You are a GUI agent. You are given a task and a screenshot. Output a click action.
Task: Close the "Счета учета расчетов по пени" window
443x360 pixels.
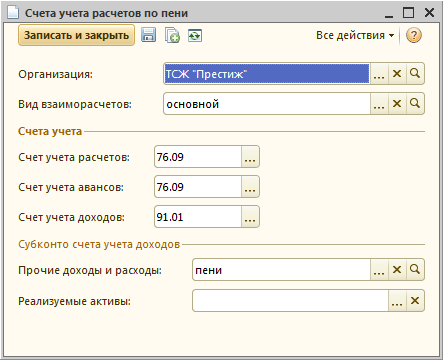pyautogui.click(x=429, y=13)
